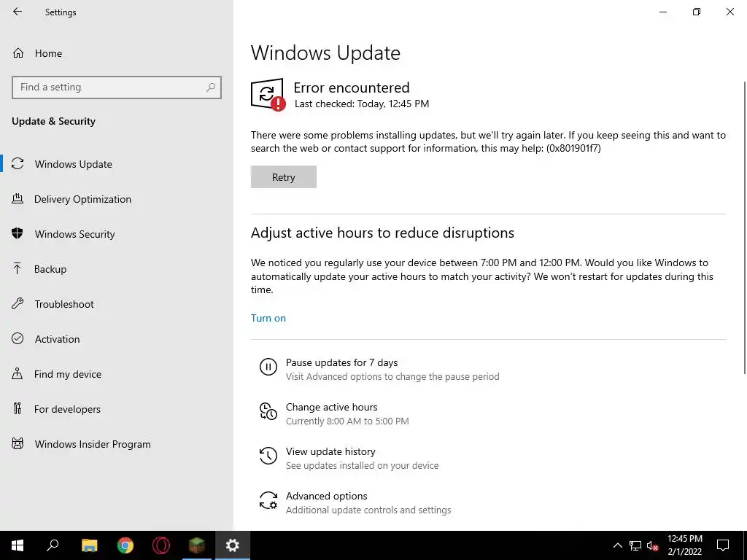This screenshot has width=747, height=560.
Task: Retry installing the updates
Action: click(x=284, y=176)
